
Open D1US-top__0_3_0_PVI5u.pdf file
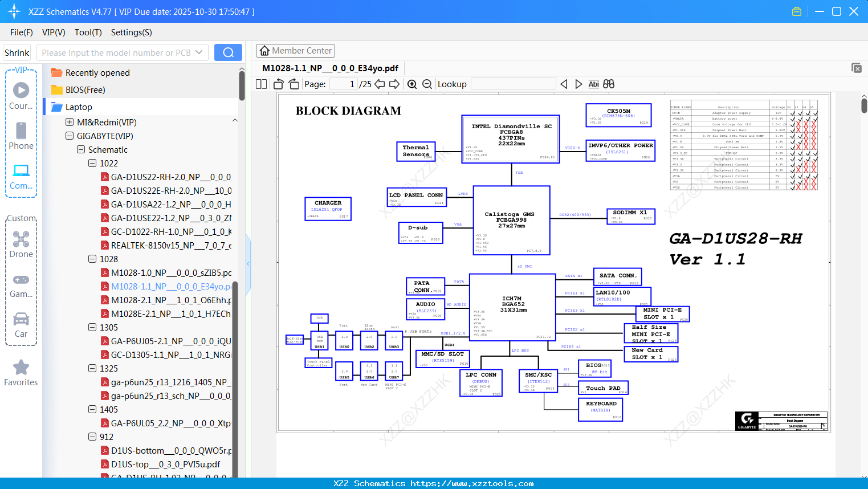click(x=160, y=464)
